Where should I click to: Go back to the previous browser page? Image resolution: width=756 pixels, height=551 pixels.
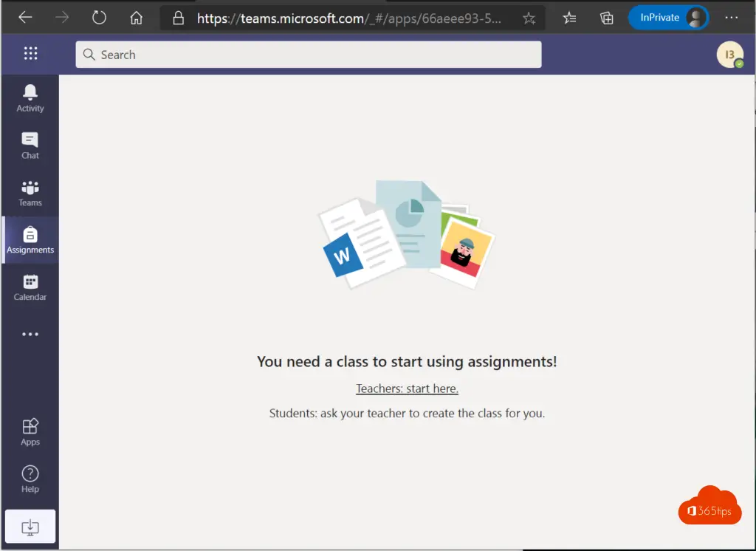(x=25, y=18)
